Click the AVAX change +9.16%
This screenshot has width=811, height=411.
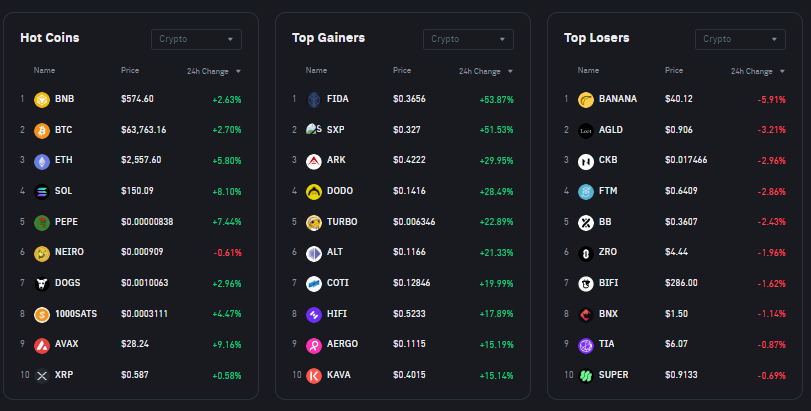point(227,345)
